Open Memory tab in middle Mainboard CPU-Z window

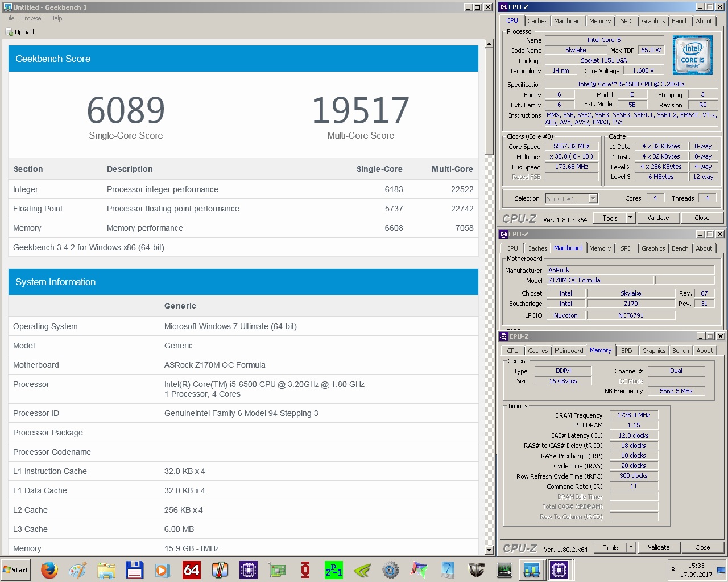click(599, 248)
